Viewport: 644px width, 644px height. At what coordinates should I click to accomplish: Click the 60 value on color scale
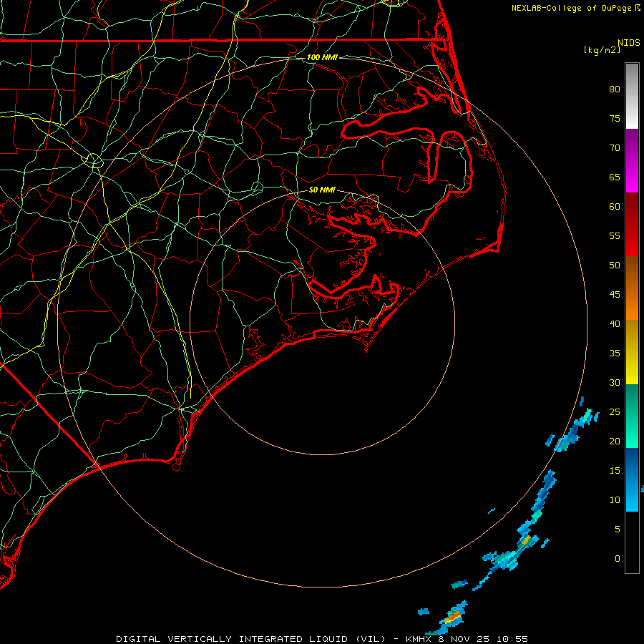coord(615,207)
